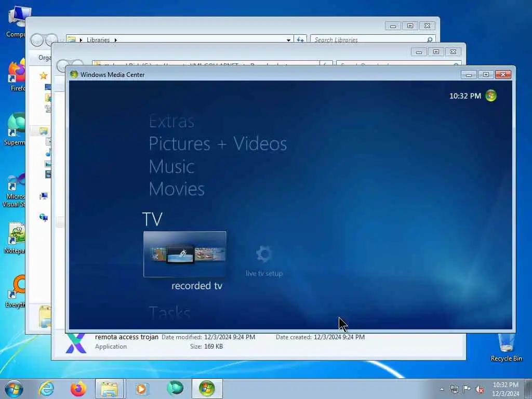Open the Supermium taskbar icon
This screenshot has width=532, height=399.
pyautogui.click(x=175, y=389)
